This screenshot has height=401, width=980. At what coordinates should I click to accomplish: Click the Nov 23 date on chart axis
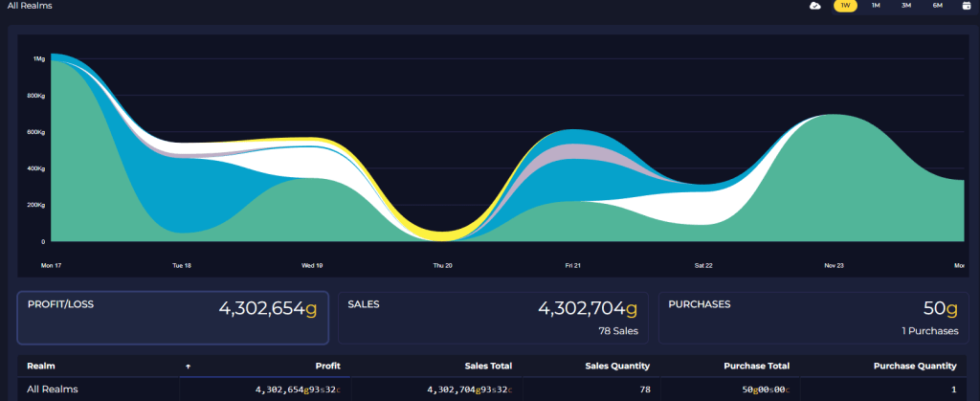click(x=831, y=265)
